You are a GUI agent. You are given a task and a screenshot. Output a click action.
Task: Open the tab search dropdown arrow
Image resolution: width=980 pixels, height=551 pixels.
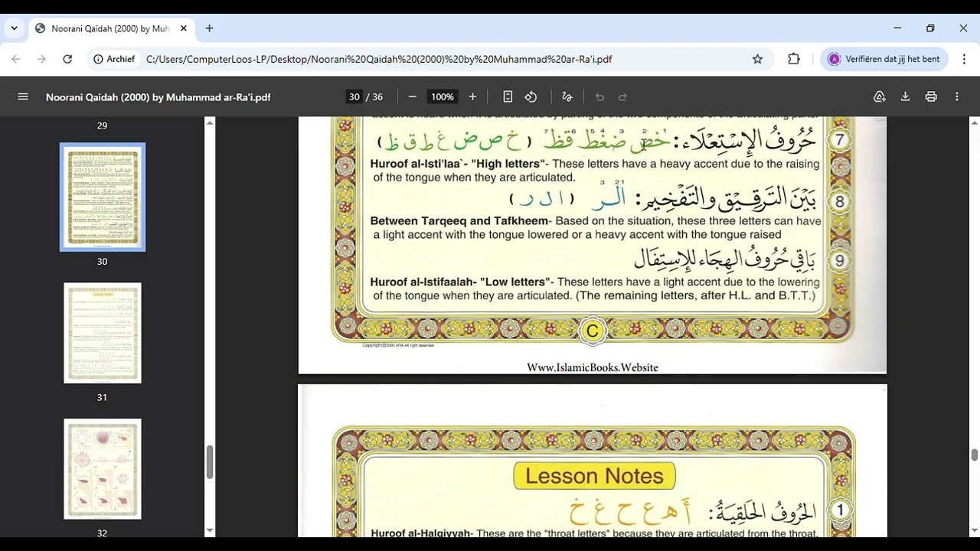coord(14,28)
